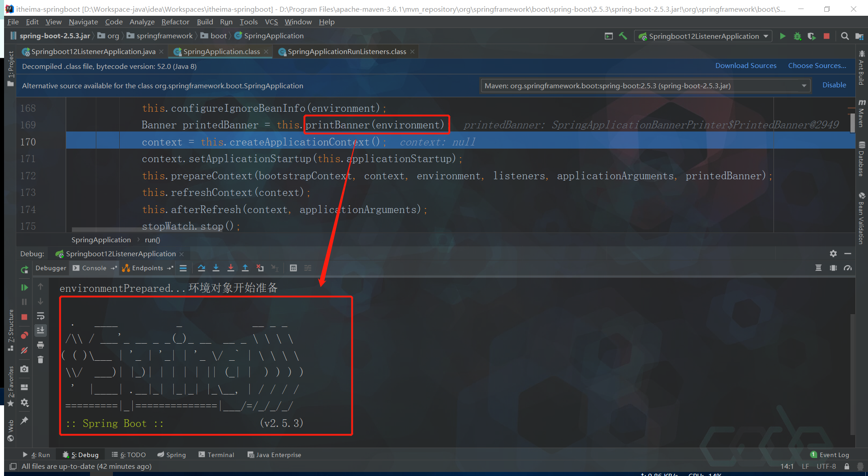Image resolution: width=868 pixels, height=476 pixels.
Task: Open Project Structure icon in toolbar
Action: tap(859, 36)
